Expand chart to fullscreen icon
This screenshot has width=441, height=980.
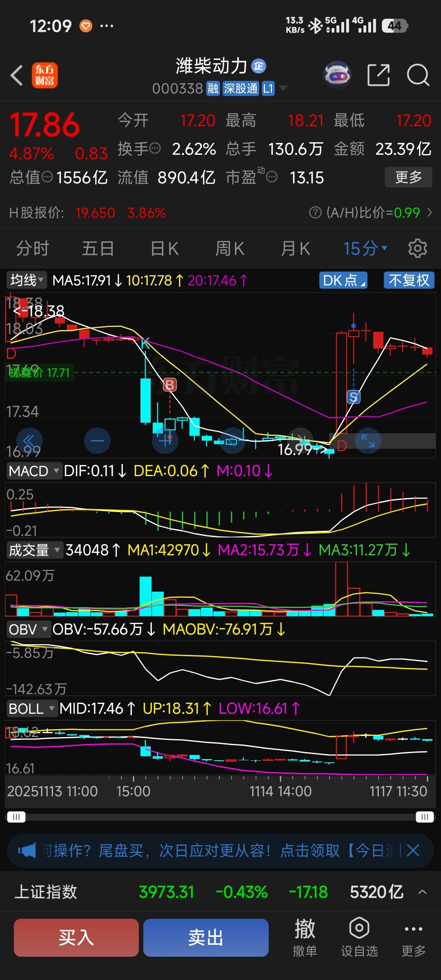click(x=368, y=441)
